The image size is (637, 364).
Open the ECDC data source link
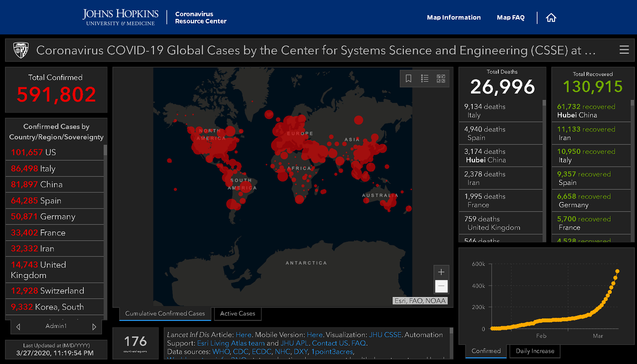[x=262, y=352]
